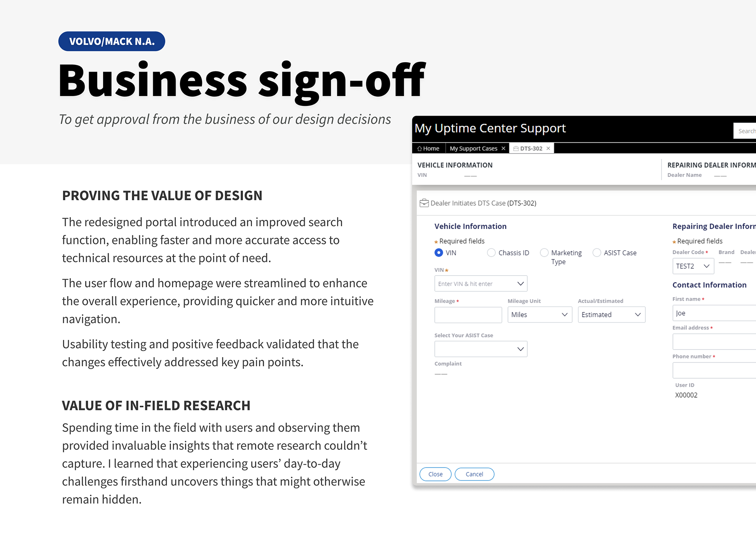Switch to My Support Cases tab

pos(473,149)
